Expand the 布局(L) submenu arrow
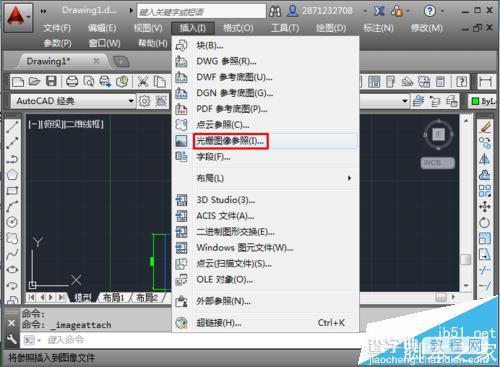500x367 pixels. 349,178
